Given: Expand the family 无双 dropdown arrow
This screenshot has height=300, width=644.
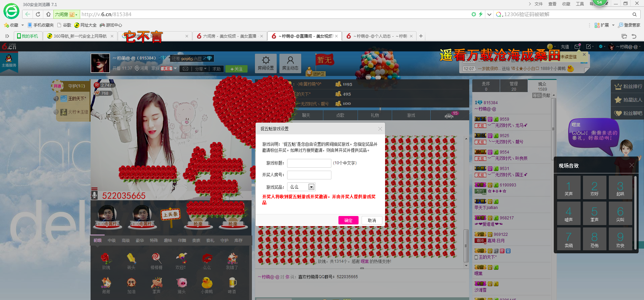Looking at the screenshot, I should [x=175, y=69].
